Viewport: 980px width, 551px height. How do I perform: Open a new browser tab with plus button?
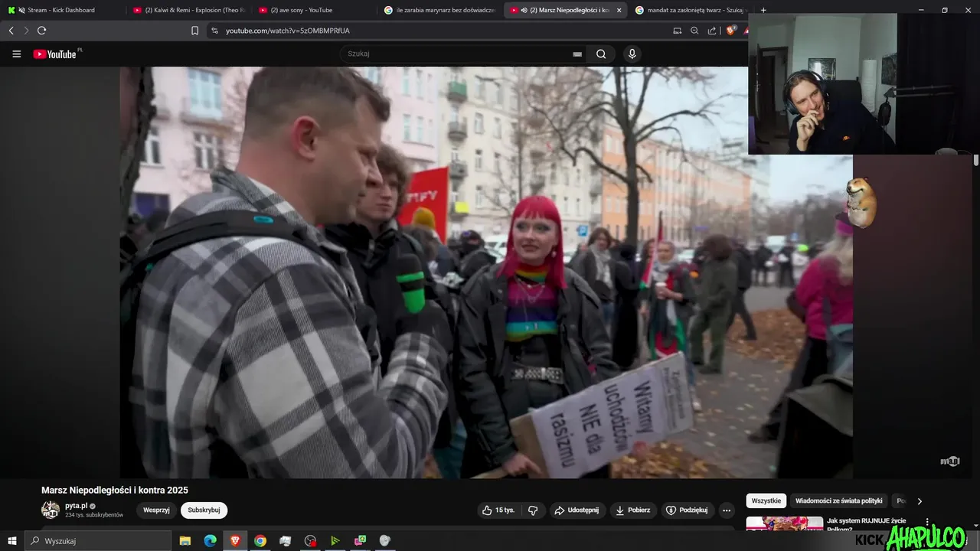pyautogui.click(x=763, y=10)
